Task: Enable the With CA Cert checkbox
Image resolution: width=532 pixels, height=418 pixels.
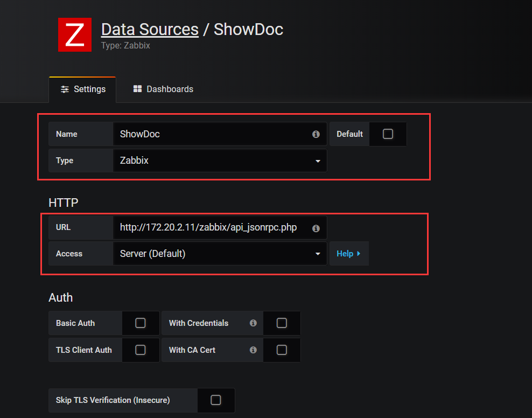Action: pos(282,350)
